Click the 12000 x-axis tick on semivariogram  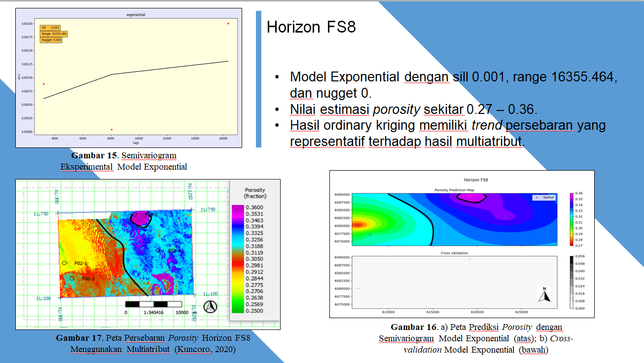[167, 138]
